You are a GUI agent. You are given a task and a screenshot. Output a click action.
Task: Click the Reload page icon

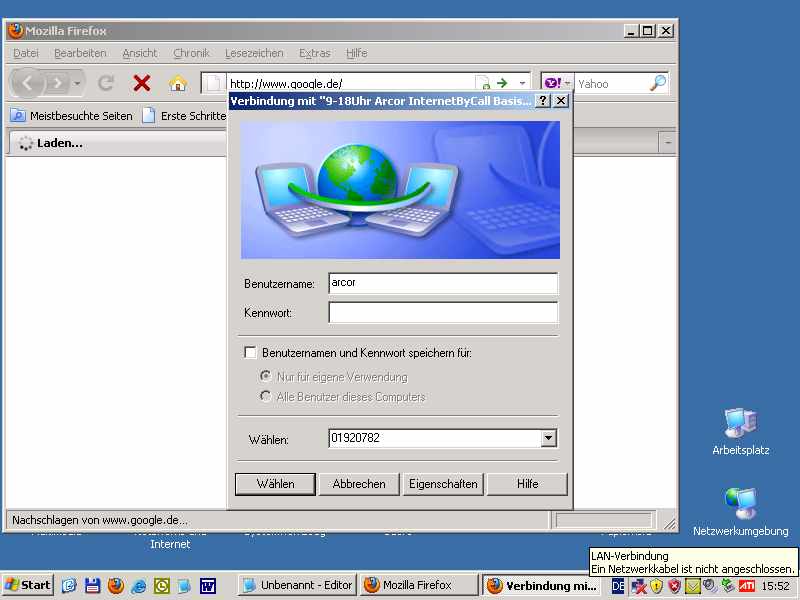[x=106, y=83]
